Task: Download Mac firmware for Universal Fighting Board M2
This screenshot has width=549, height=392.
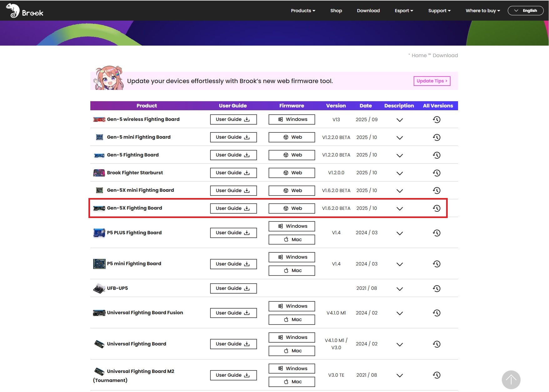Action: [x=292, y=382]
